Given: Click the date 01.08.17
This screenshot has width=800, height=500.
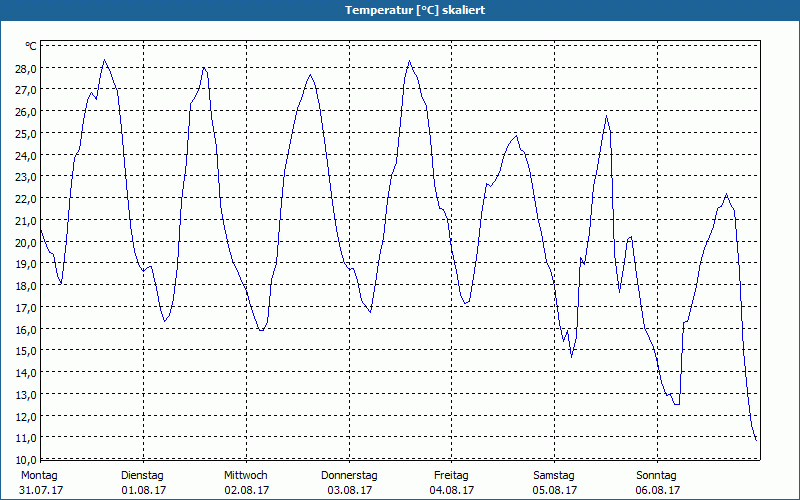Looking at the screenshot, I should [144, 490].
